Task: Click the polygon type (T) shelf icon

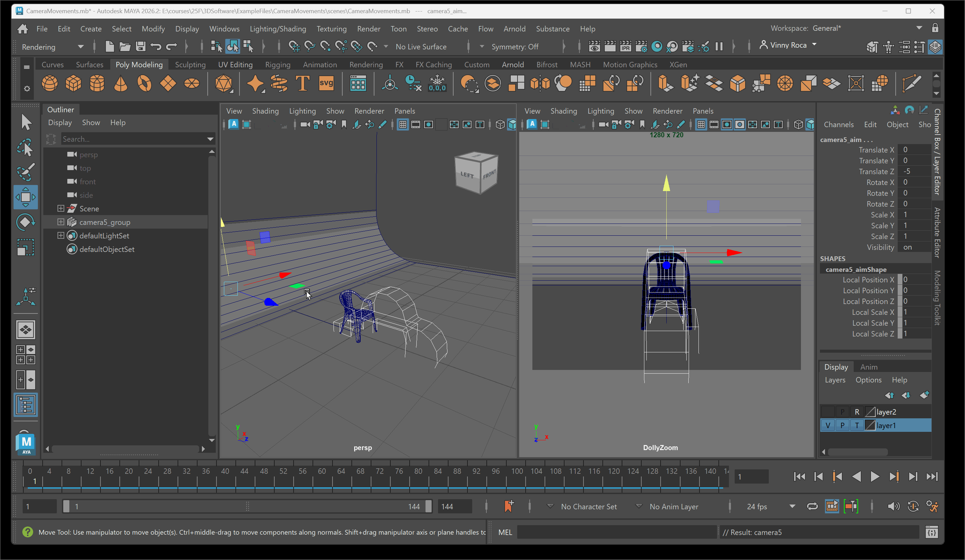Action: pos(302,83)
